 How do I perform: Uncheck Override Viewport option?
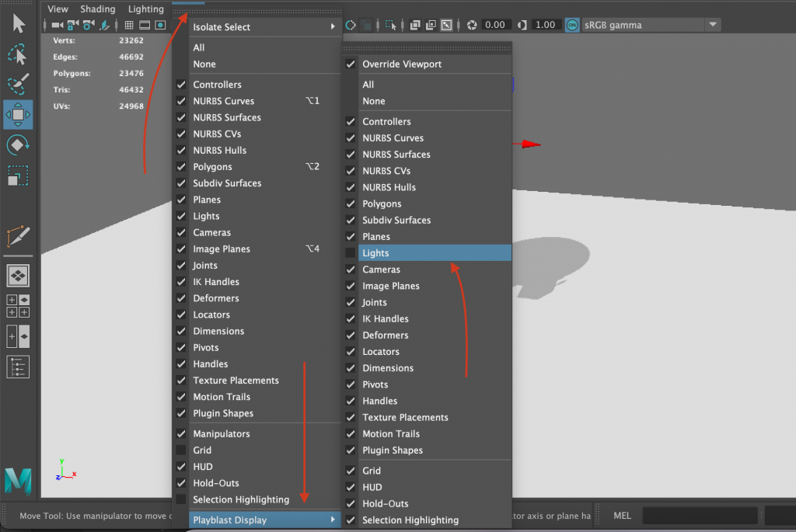351,64
